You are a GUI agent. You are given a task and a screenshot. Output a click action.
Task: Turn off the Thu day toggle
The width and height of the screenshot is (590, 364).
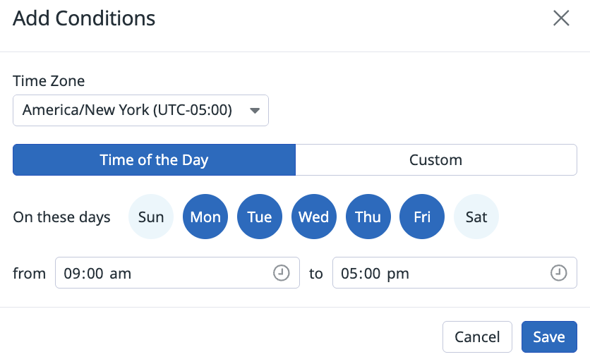tap(368, 217)
